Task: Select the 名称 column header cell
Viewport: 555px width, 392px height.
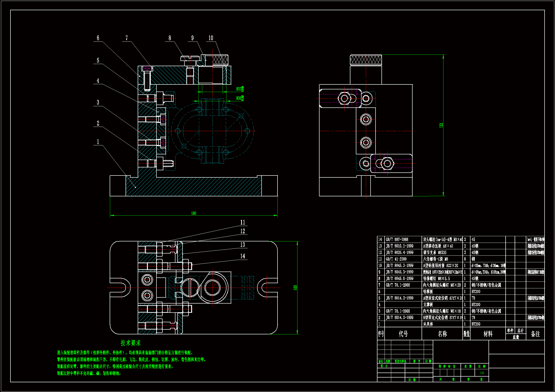Action: (x=442, y=334)
